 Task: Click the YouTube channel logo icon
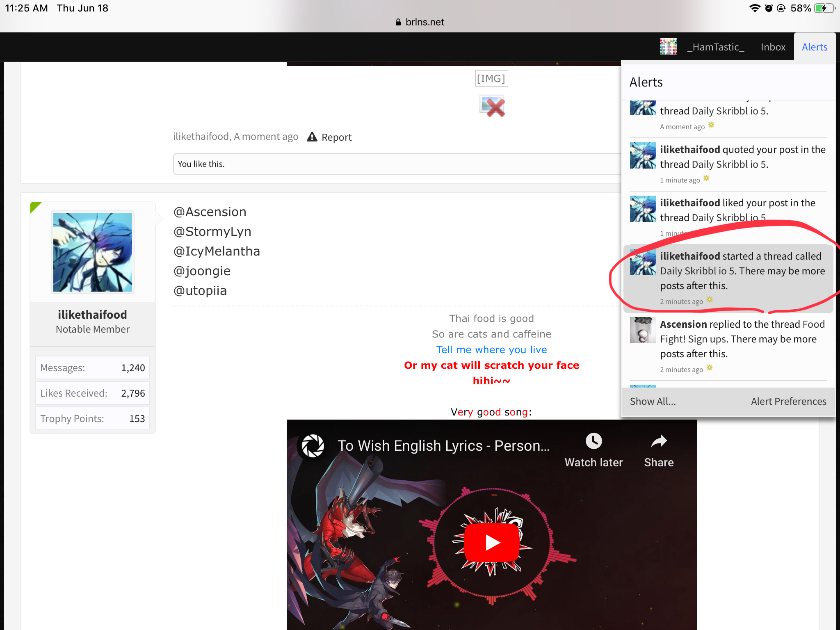tap(313, 446)
